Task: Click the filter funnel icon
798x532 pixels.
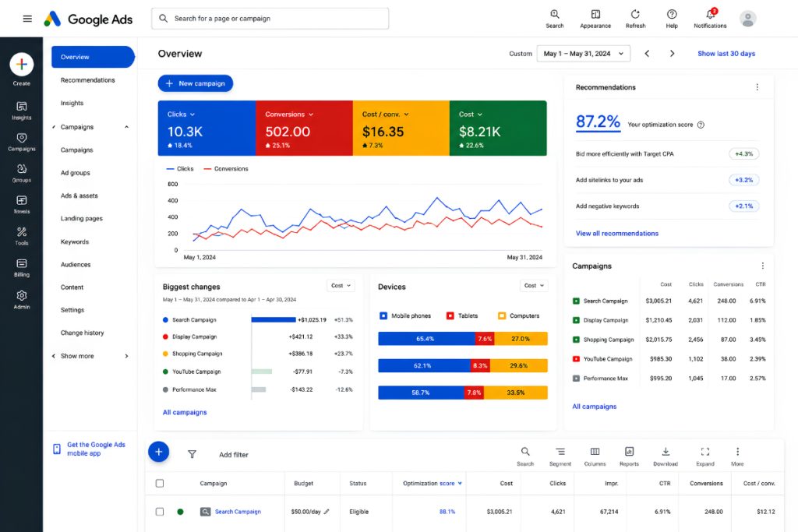Action: coord(192,454)
